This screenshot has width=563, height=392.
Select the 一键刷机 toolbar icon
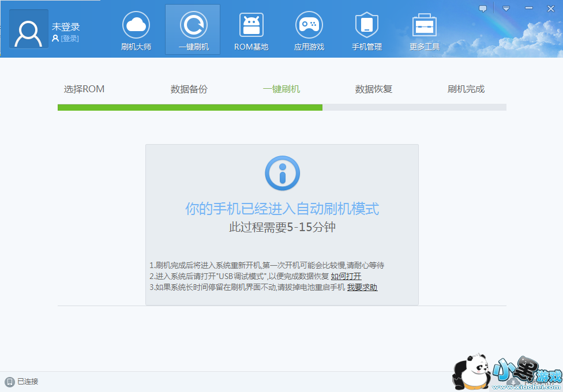click(193, 25)
